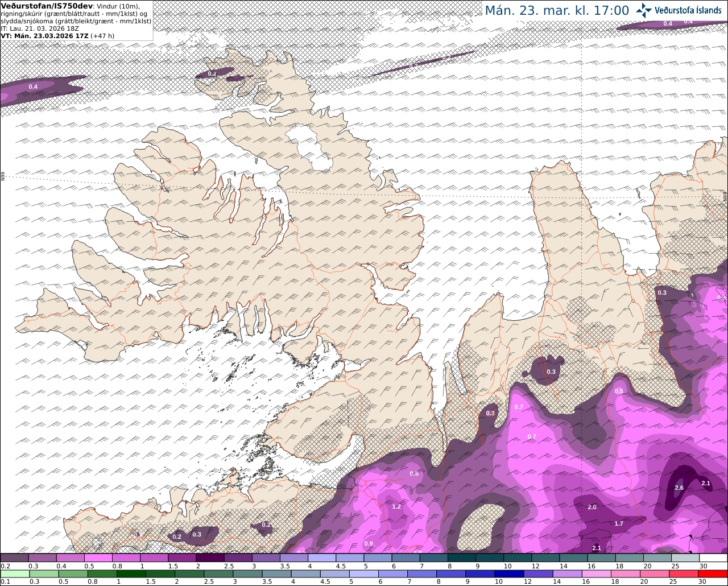728x586 pixels.
Task: Click the 2.6 precipitation value on the map
Action: coord(679,488)
